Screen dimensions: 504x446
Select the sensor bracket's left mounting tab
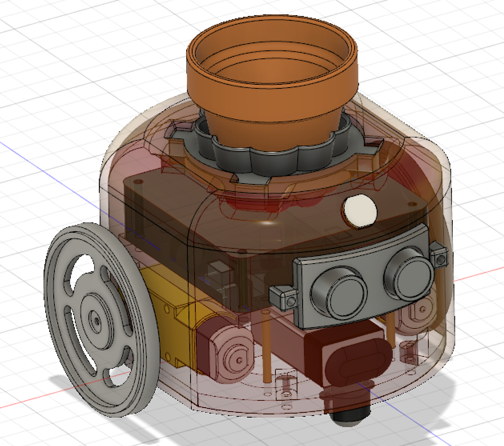tap(283, 298)
